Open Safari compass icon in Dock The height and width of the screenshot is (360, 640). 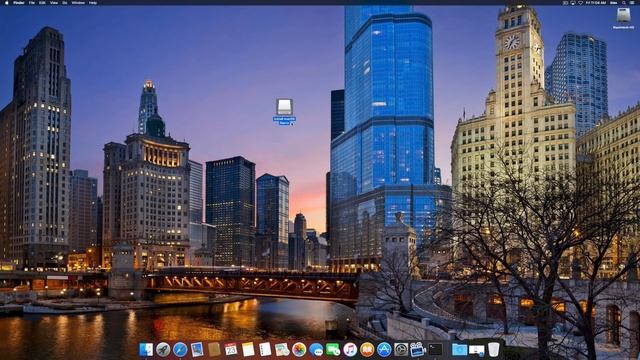click(x=180, y=349)
